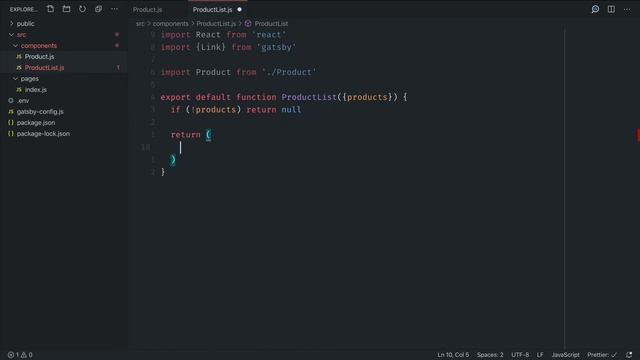Click the notification bell icon in status bar
Image resolution: width=640 pixels, height=360 pixels.
[x=629, y=355]
